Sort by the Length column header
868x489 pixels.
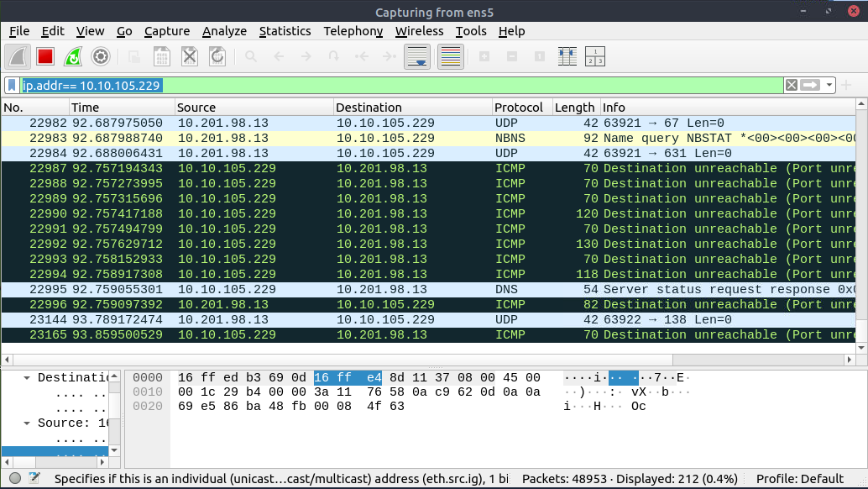pos(576,108)
